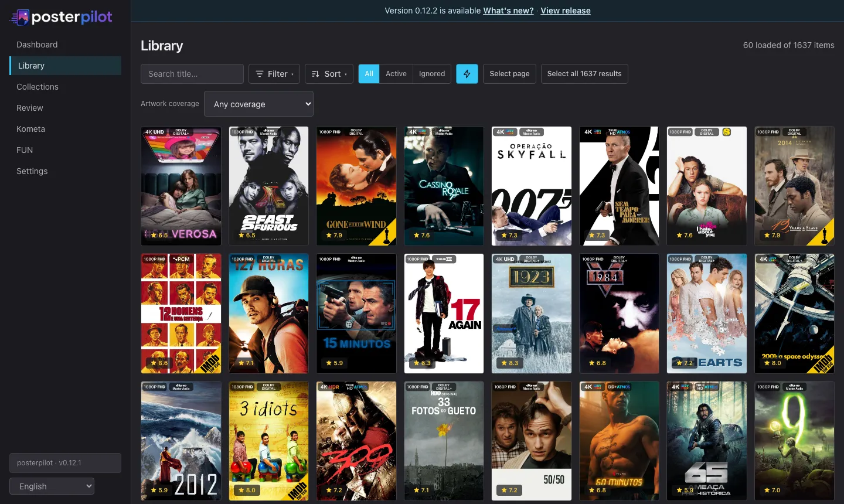Switch to the Active filter
The image size is (844, 504).
coord(396,74)
